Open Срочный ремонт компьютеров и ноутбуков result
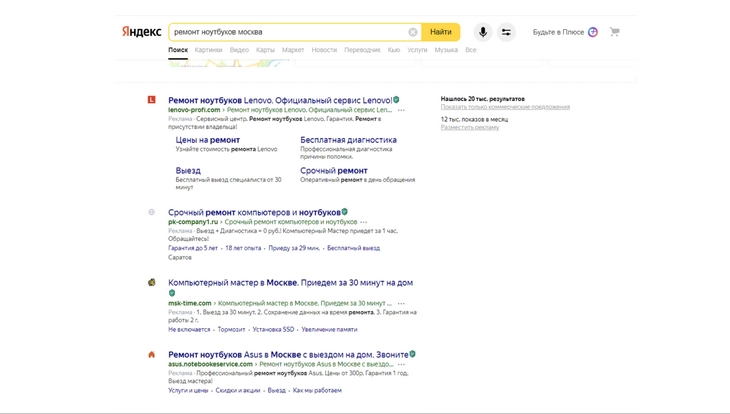Screen dimensions: 730x414 [x=254, y=212]
